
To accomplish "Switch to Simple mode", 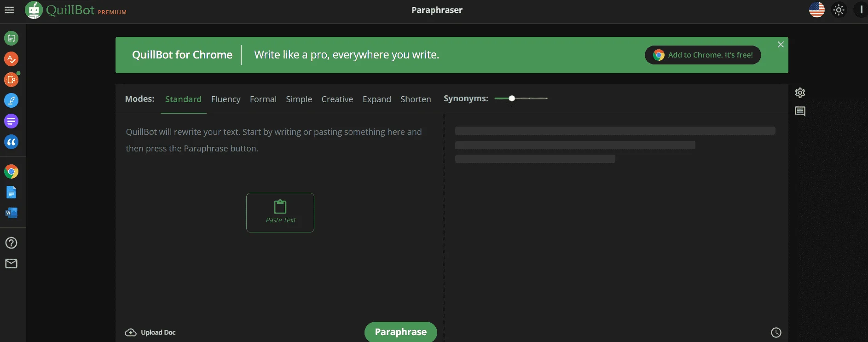I will (x=299, y=99).
